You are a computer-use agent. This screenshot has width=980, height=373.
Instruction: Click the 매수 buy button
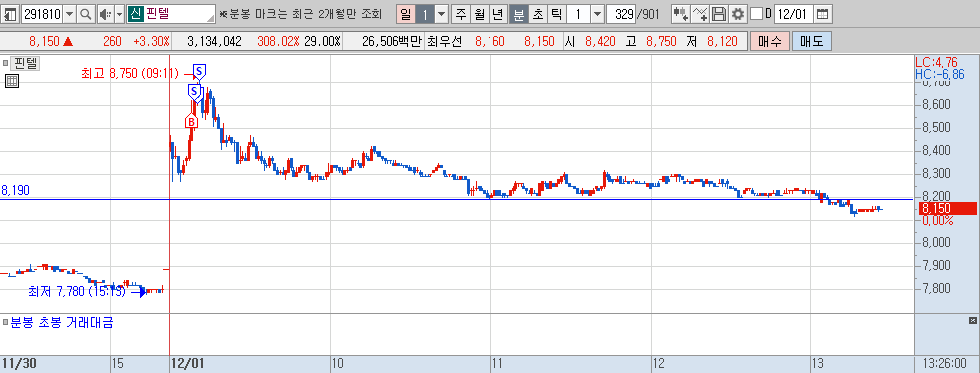point(770,41)
